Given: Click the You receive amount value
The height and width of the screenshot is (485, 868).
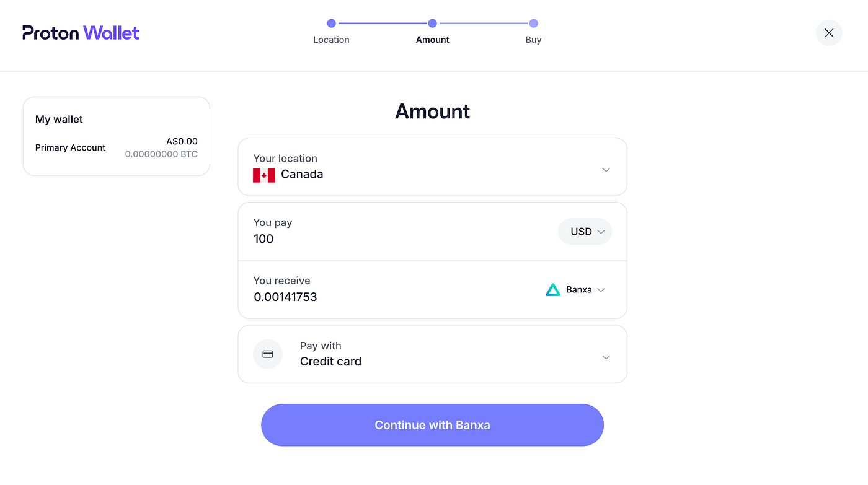Looking at the screenshot, I should (286, 297).
